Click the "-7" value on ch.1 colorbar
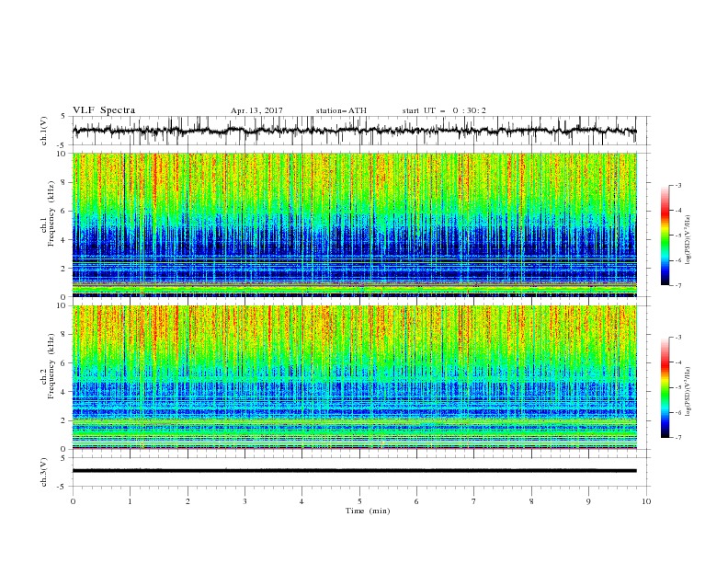The height and width of the screenshot is (563, 728). point(677,285)
